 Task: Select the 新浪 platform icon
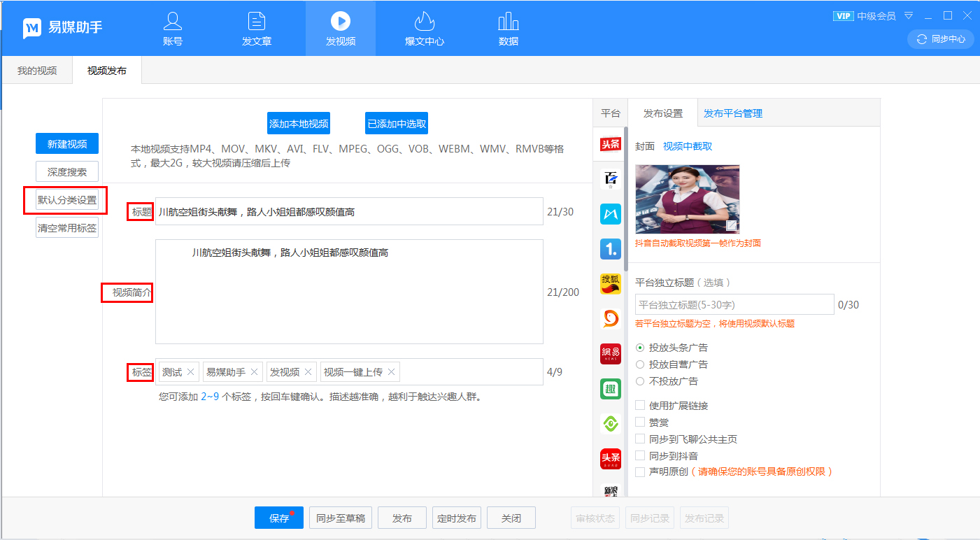[610, 490]
